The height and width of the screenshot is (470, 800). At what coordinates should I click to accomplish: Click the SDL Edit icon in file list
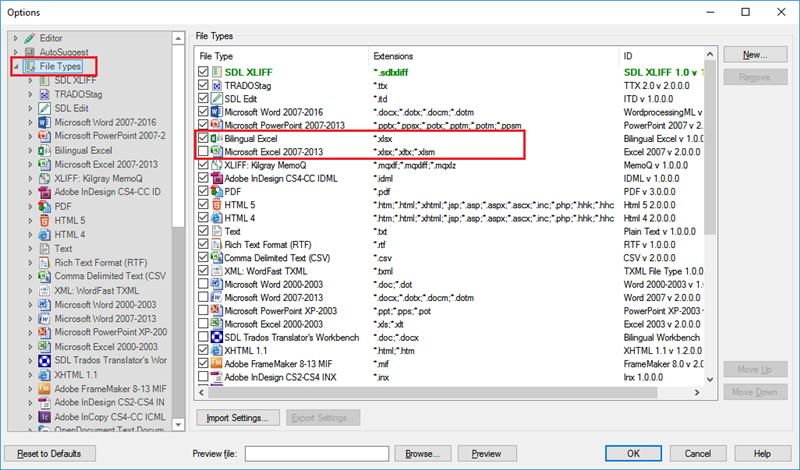[x=217, y=98]
